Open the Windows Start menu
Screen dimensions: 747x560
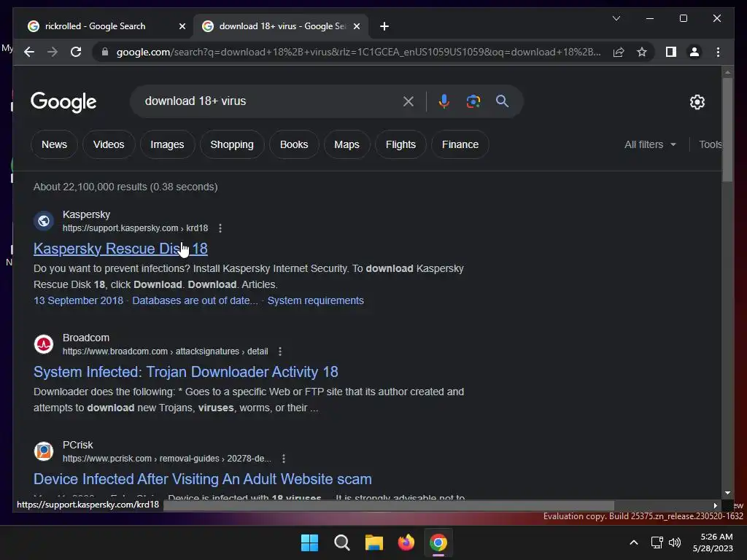(x=309, y=542)
